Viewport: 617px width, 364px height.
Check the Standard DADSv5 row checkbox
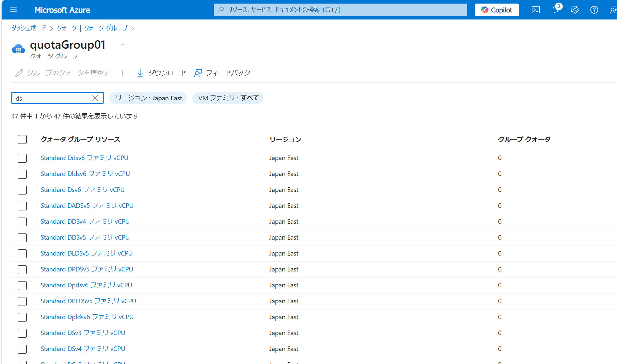[x=22, y=206]
